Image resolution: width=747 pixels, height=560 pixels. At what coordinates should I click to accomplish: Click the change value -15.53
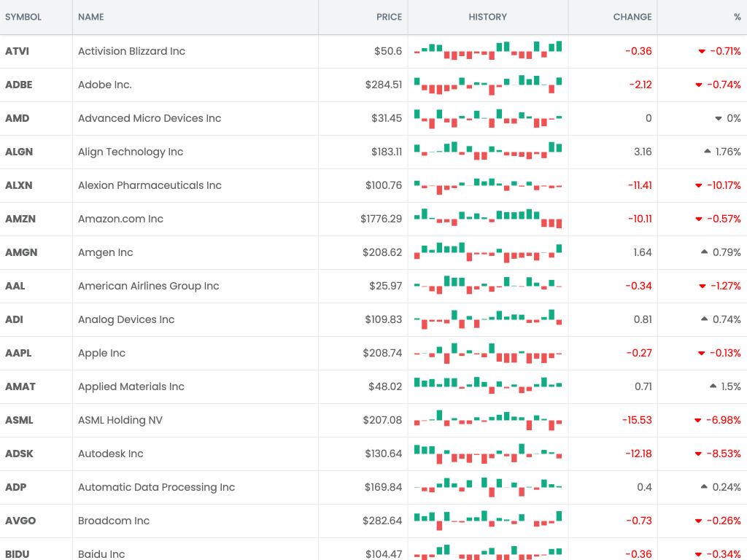pos(637,420)
